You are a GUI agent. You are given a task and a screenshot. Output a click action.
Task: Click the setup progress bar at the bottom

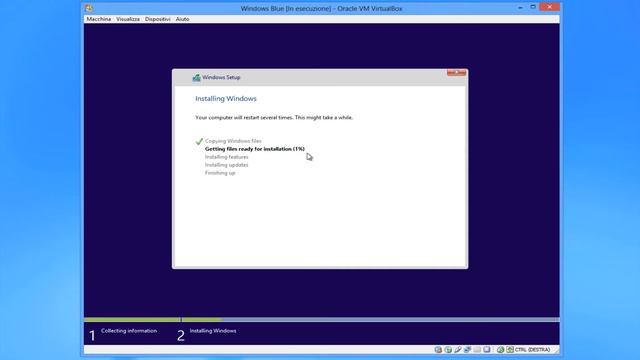[322, 320]
